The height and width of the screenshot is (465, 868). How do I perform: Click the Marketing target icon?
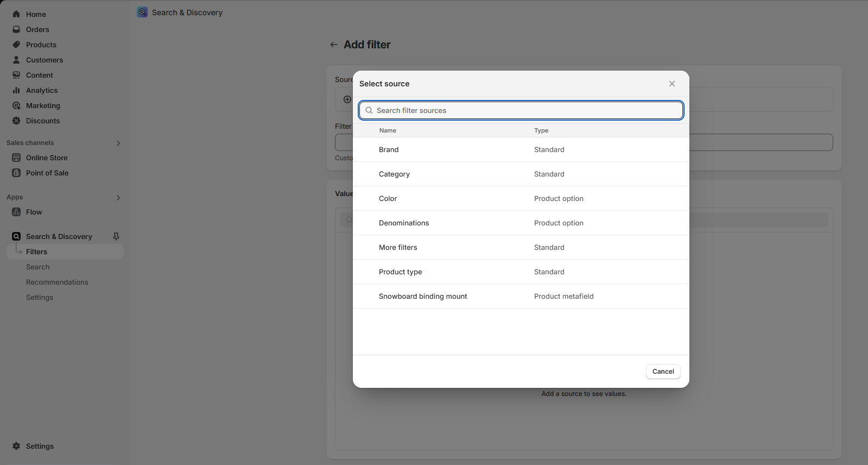[16, 105]
